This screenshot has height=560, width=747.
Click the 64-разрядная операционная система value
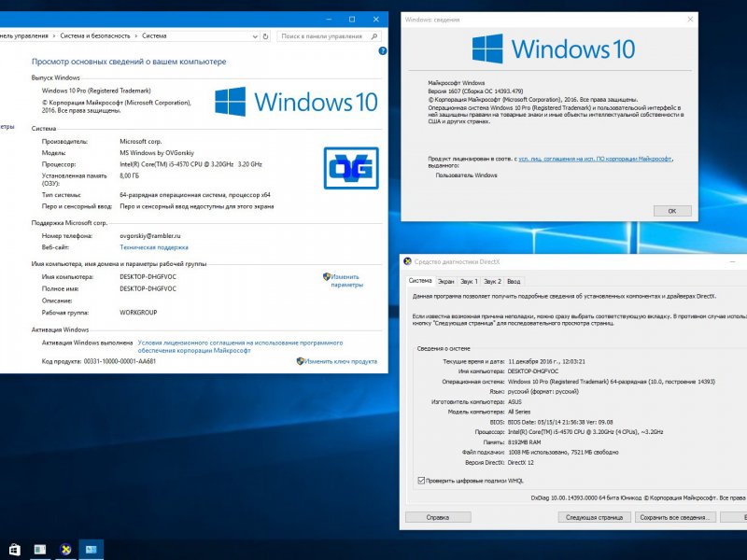pyautogui.click(x=195, y=195)
